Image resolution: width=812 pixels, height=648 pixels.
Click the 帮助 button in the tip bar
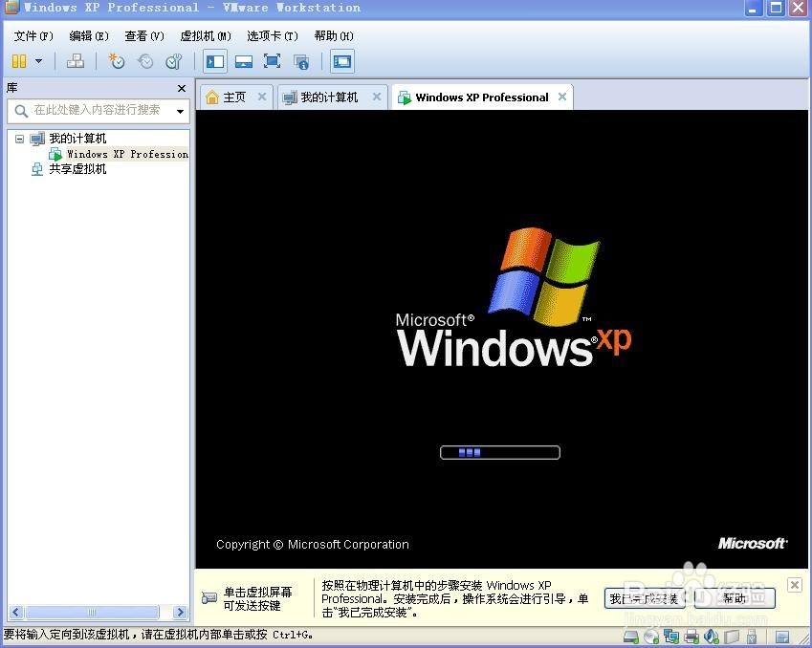point(735,598)
